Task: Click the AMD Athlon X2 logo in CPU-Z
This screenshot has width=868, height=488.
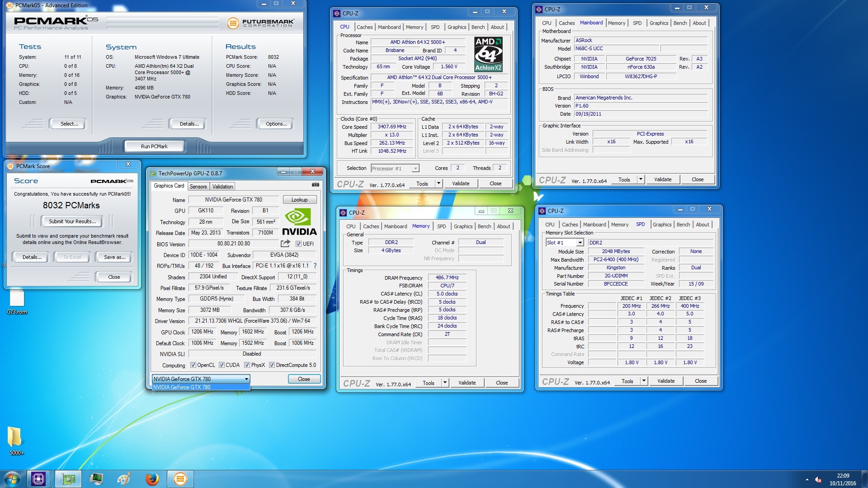Action: pyautogui.click(x=488, y=54)
